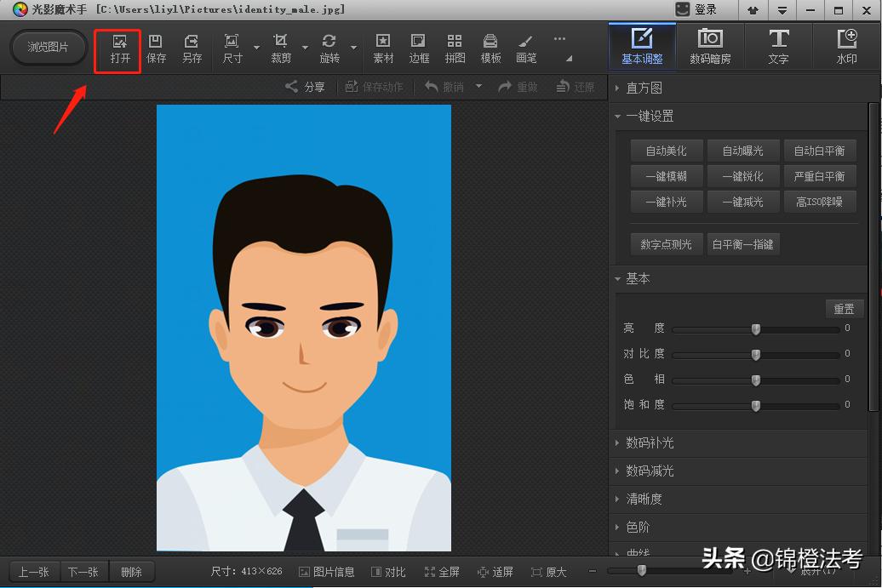Click the Brightness (亮度) slider handle
The width and height of the screenshot is (882, 588).
point(755,329)
